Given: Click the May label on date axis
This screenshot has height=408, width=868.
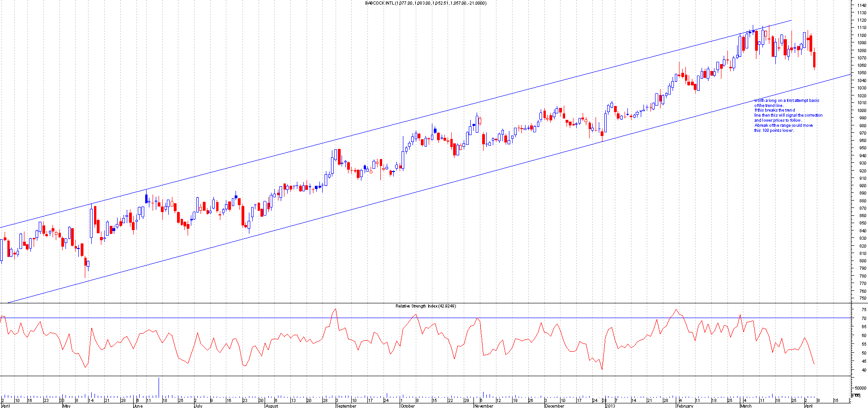Looking at the screenshot, I should [66, 406].
